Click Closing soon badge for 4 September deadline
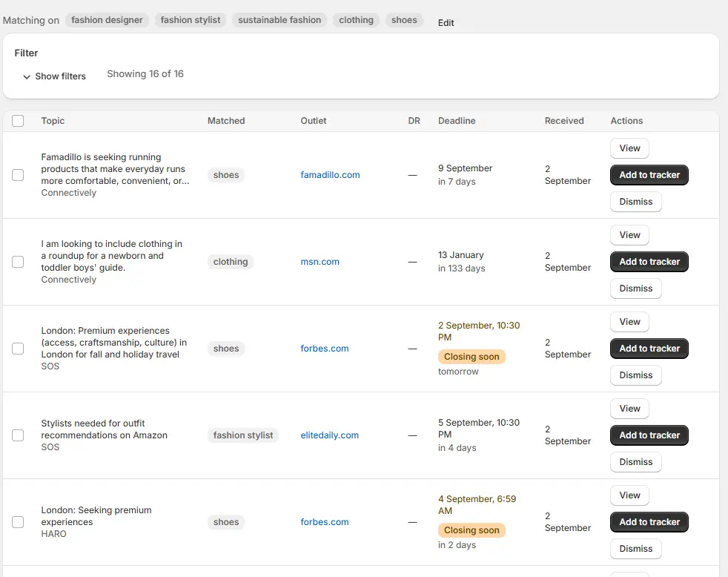Viewport: 728px width, 577px height. pyautogui.click(x=471, y=530)
